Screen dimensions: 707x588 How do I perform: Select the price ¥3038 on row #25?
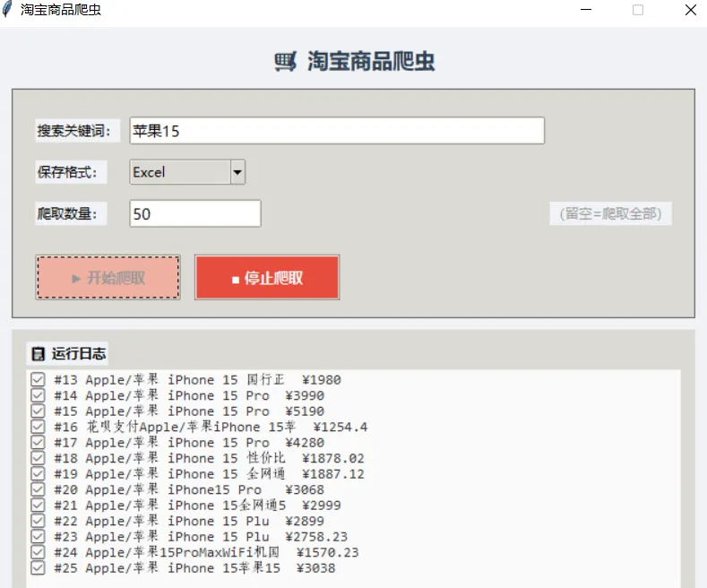(316, 568)
